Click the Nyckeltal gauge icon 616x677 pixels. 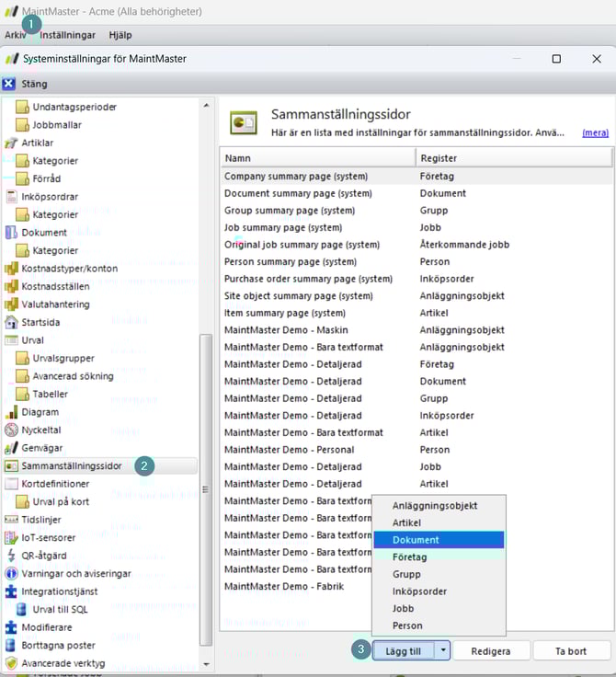[x=12, y=430]
